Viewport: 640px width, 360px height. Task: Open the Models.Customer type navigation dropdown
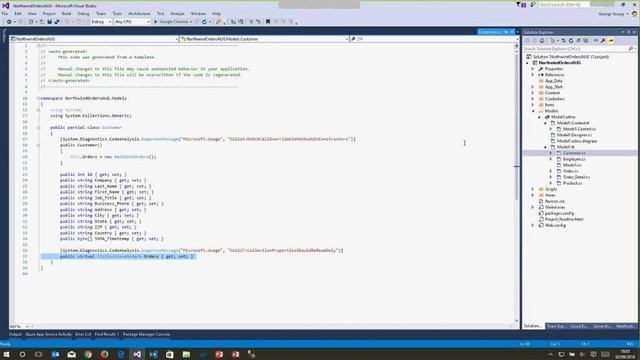click(264, 39)
